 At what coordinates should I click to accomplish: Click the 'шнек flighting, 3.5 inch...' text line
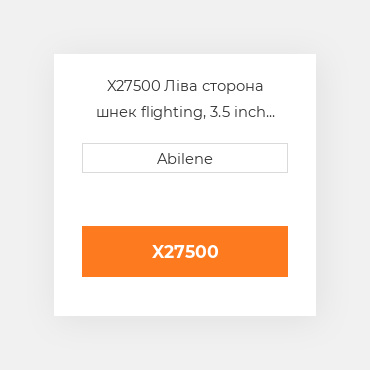click(185, 112)
